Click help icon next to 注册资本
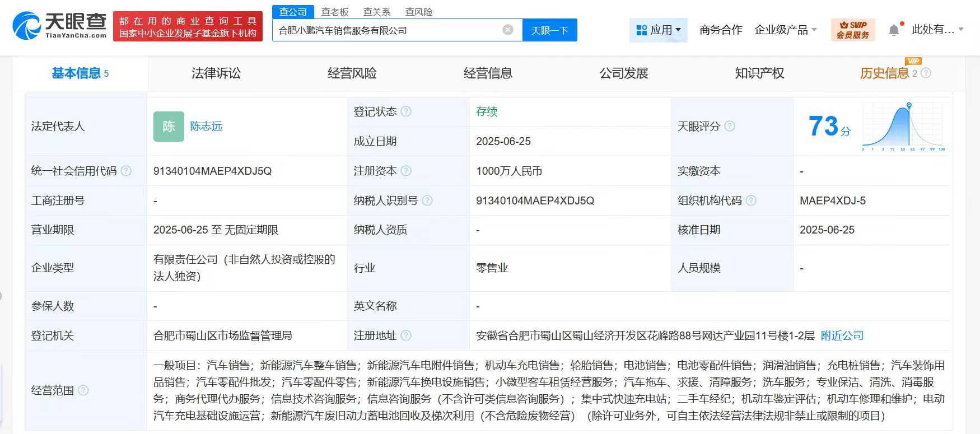 pyautogui.click(x=406, y=171)
